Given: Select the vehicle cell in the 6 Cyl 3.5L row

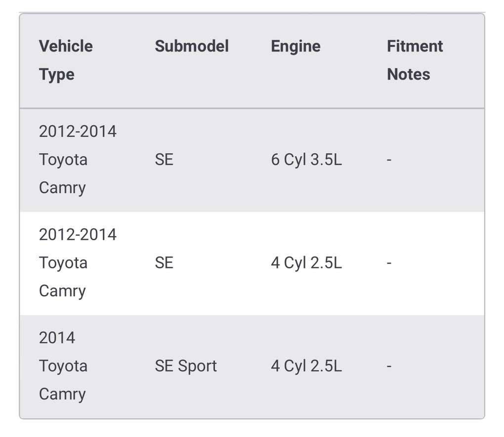Looking at the screenshot, I should click(x=78, y=160).
